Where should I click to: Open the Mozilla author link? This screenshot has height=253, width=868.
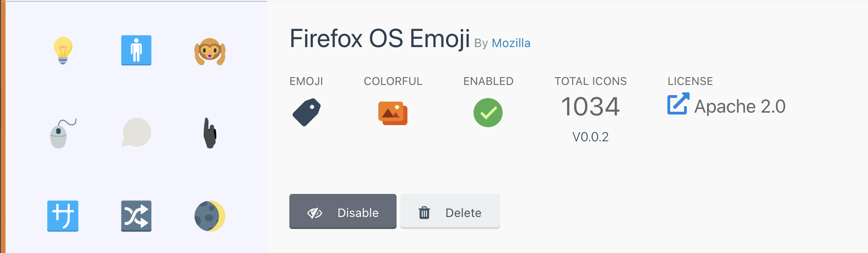click(511, 43)
